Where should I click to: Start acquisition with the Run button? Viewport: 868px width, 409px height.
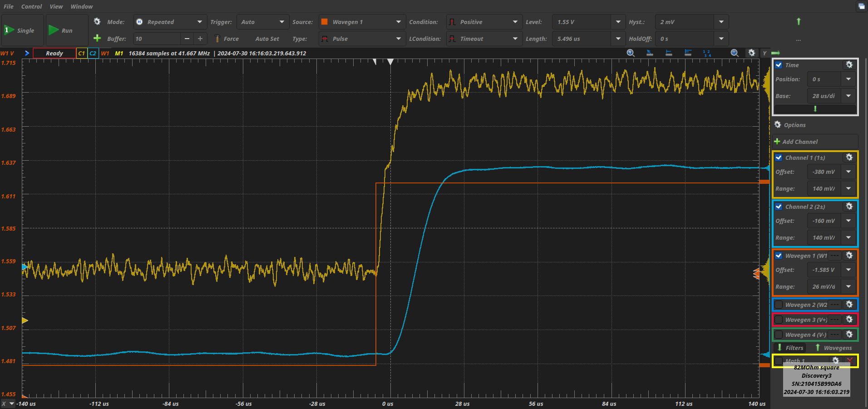[67, 30]
